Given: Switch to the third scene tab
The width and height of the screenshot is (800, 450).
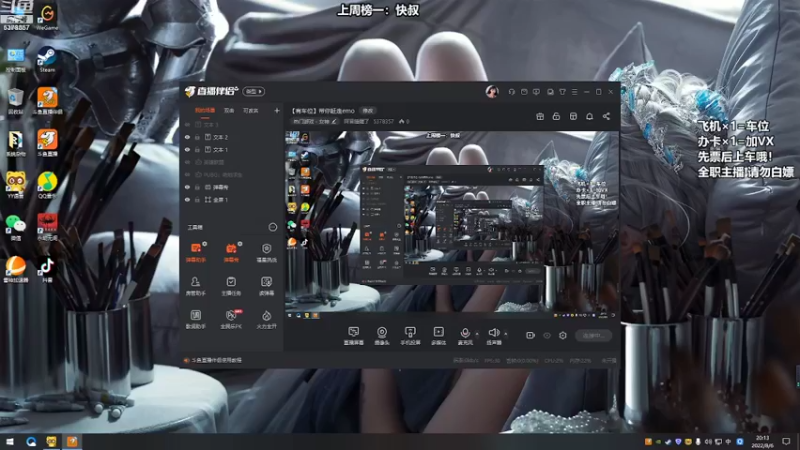Looking at the screenshot, I should pos(251,110).
